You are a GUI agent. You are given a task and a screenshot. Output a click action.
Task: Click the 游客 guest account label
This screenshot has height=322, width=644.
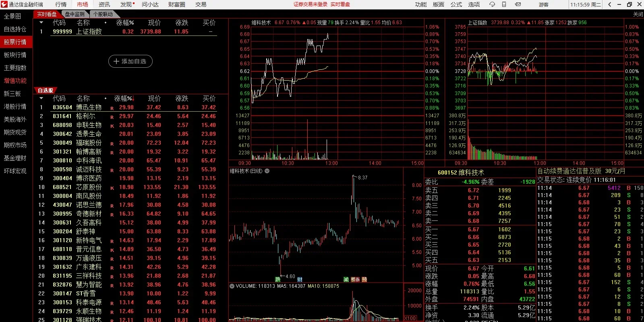(x=544, y=4)
